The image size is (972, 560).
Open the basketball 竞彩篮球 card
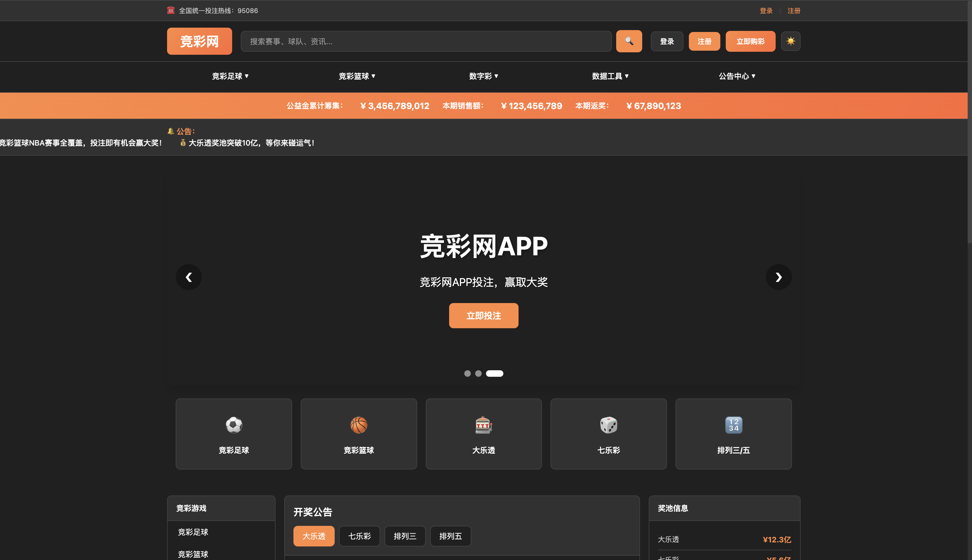click(359, 433)
